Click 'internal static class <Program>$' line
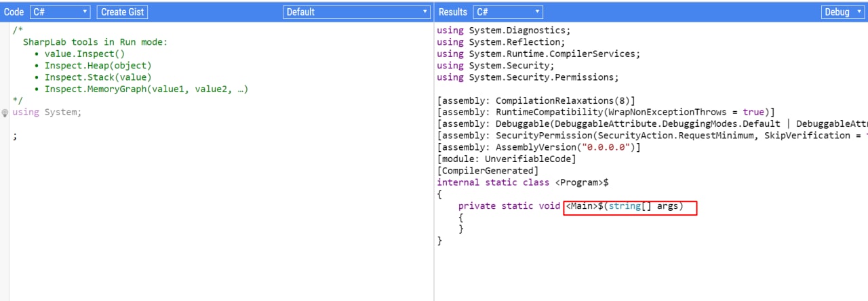 point(522,182)
